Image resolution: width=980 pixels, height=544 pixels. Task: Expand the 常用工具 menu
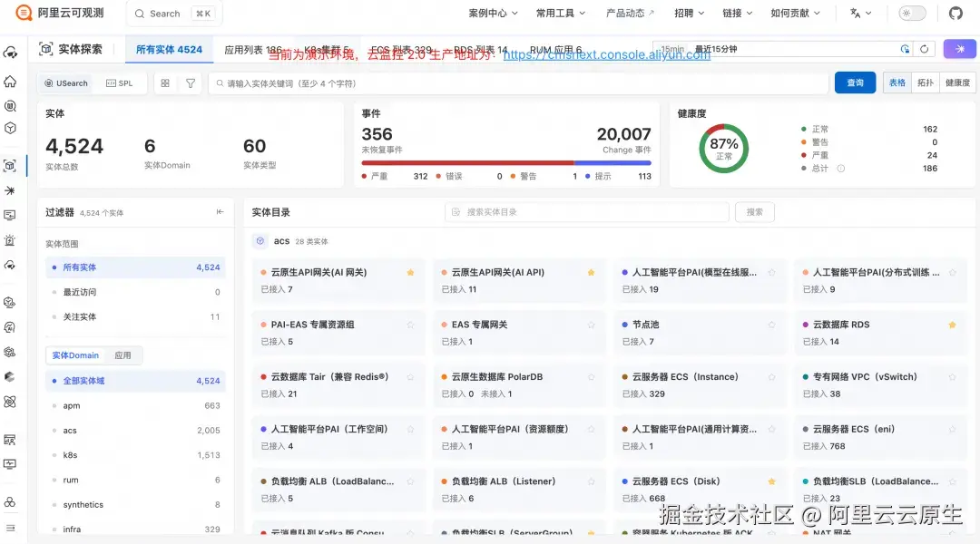click(561, 13)
